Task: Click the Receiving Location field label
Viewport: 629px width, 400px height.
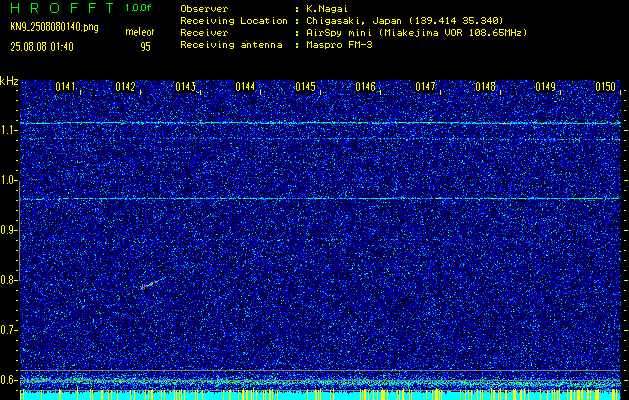Action: coord(234,21)
